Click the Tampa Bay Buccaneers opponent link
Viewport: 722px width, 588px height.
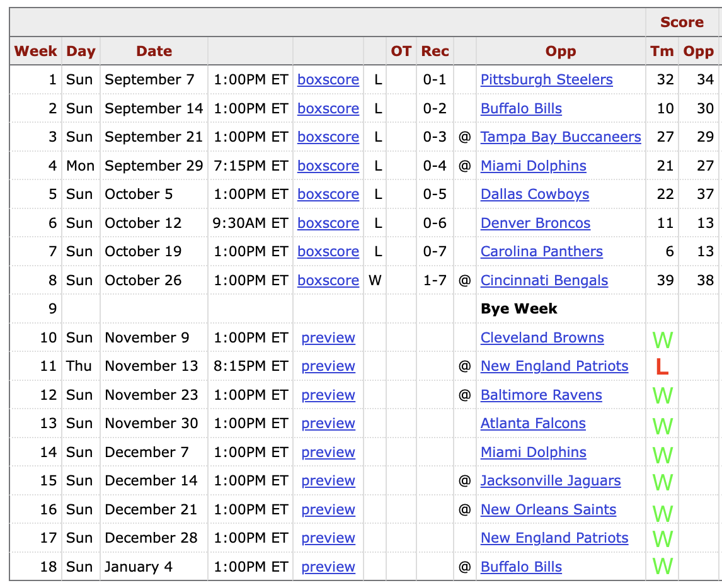561,137
